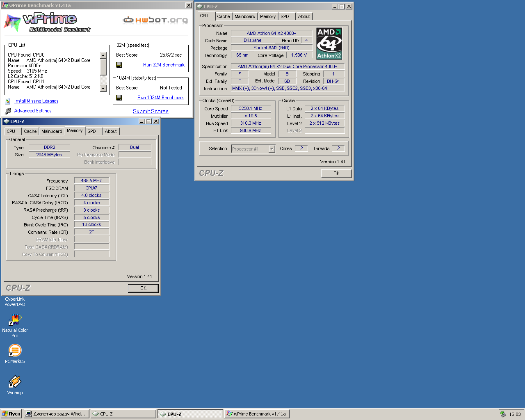Click the system clock showing 15:03

(x=515, y=414)
